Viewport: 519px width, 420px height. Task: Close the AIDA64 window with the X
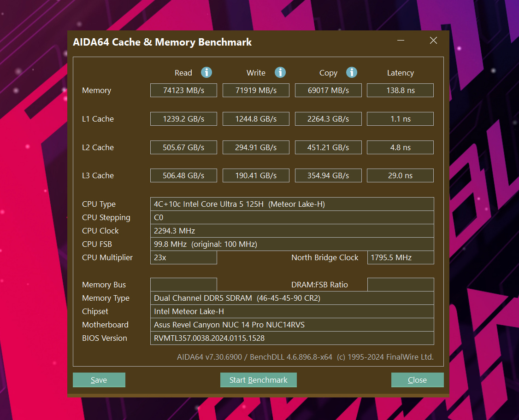(433, 41)
